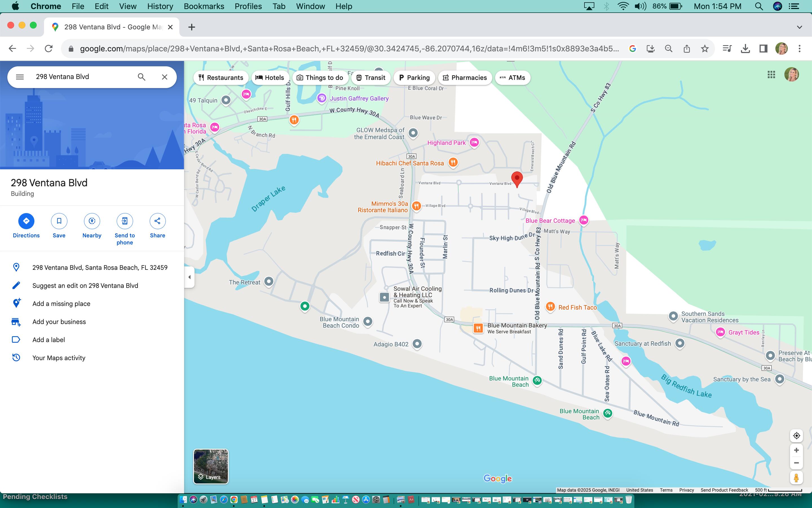
Task: Get Directions to 298 Ventana Blvd
Action: [26, 226]
